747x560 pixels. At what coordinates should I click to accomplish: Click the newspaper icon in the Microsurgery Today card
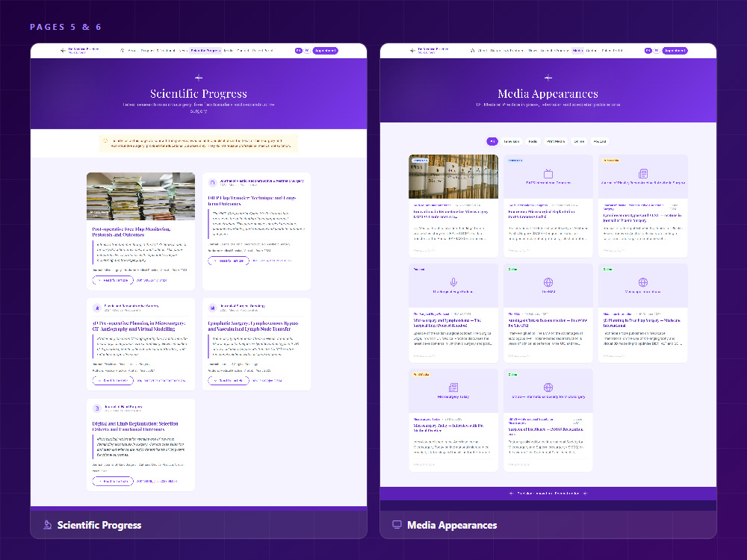[453, 388]
